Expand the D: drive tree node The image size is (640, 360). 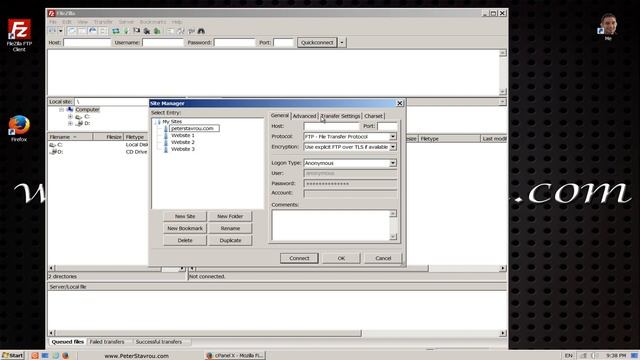click(x=70, y=123)
